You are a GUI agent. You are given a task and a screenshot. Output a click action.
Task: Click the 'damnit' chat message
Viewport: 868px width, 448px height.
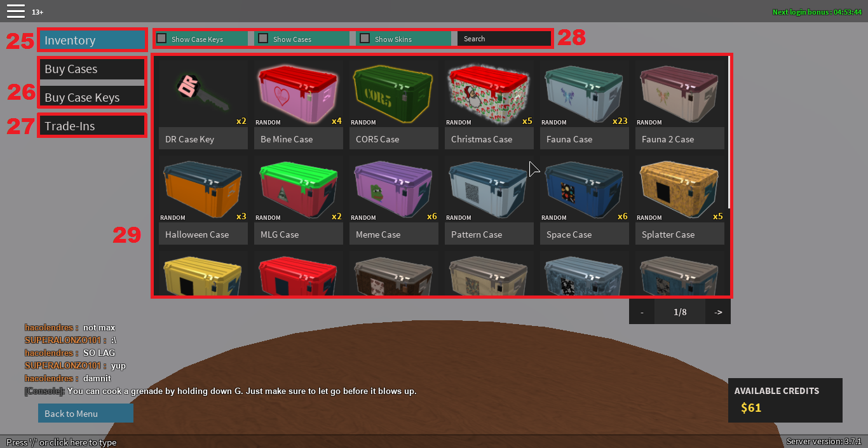tap(97, 378)
